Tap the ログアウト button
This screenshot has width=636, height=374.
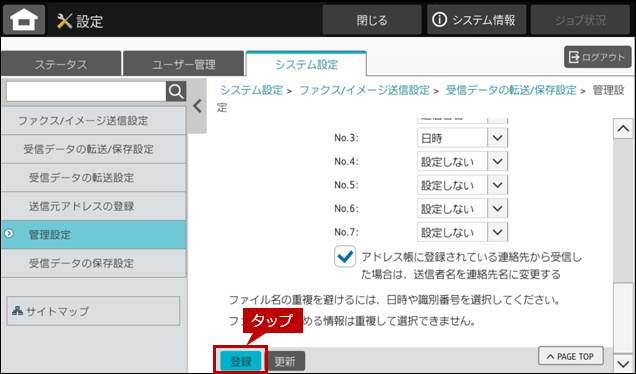click(x=597, y=57)
